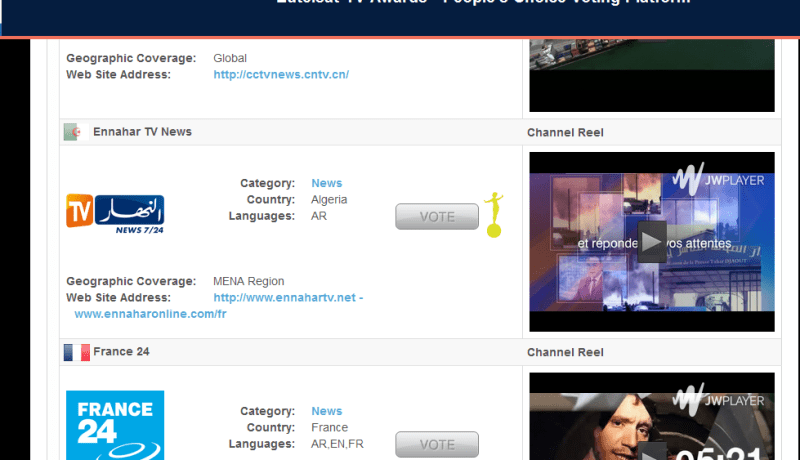
Task: Click the Algeria flag icon beside Ennahar TV News
Action: coord(76,132)
